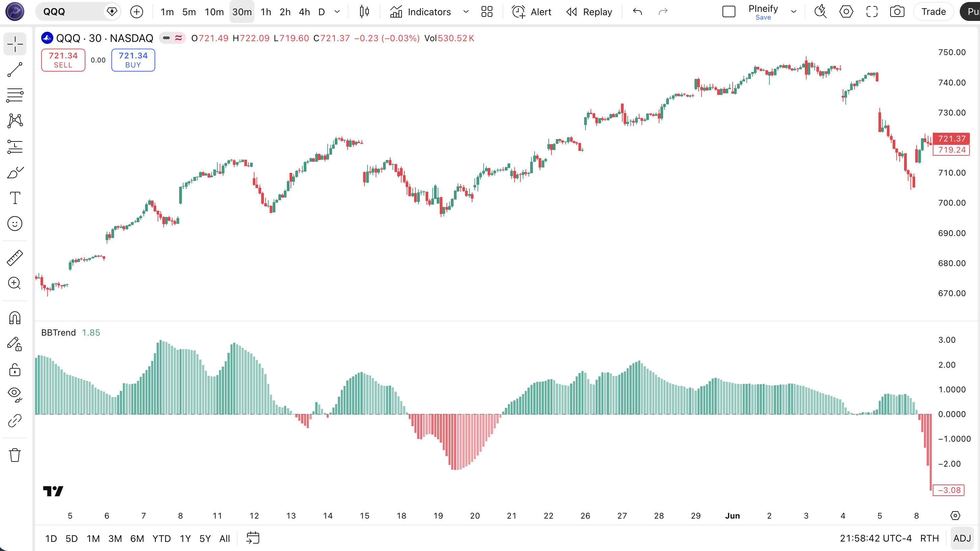Take a chart snapshot with camera icon
This screenshot has height=551, width=980.
897,12
